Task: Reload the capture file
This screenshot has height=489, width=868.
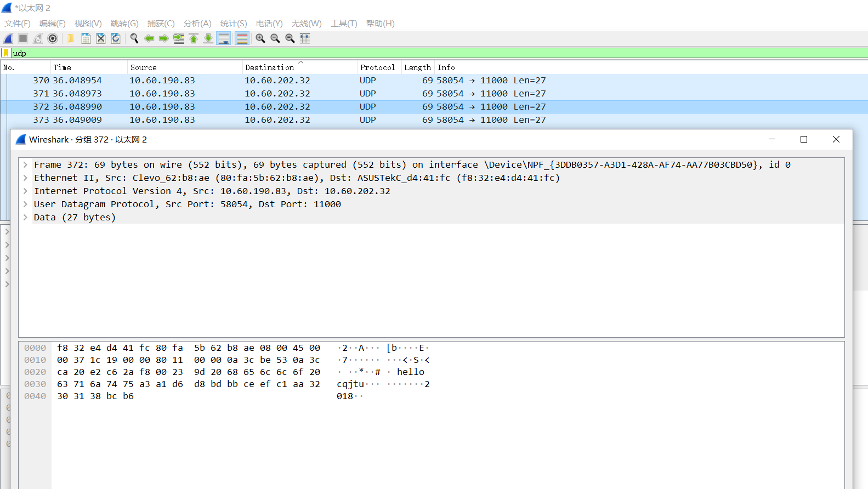Action: pyautogui.click(x=116, y=38)
